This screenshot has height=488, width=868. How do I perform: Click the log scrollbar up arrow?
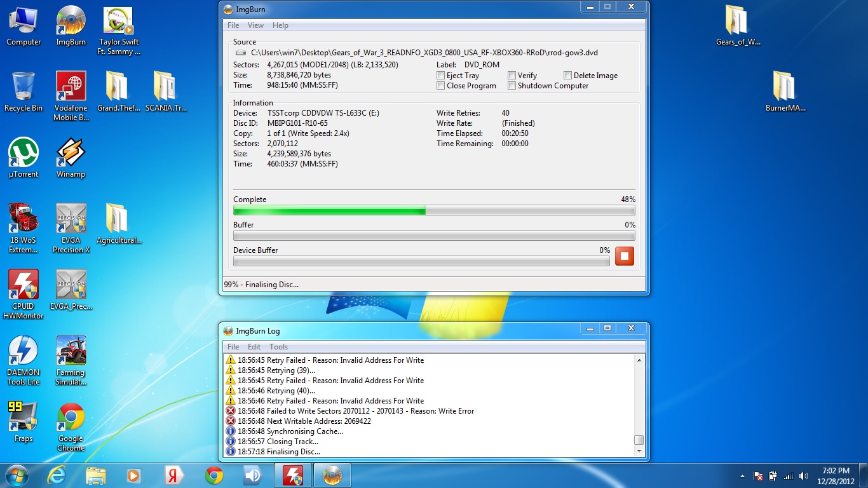[x=639, y=360]
